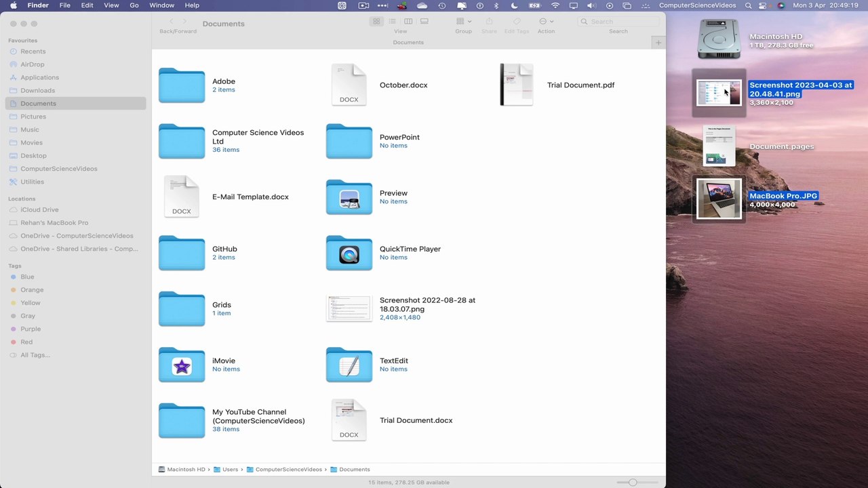Select the iMovie folder

click(x=182, y=365)
